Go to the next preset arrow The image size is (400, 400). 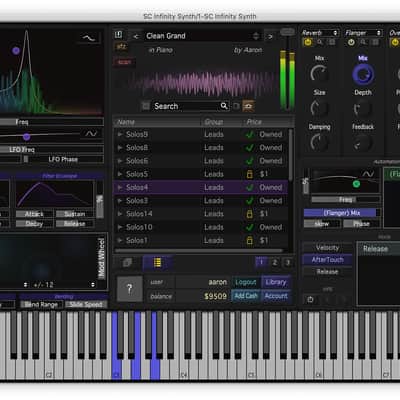click(270, 36)
